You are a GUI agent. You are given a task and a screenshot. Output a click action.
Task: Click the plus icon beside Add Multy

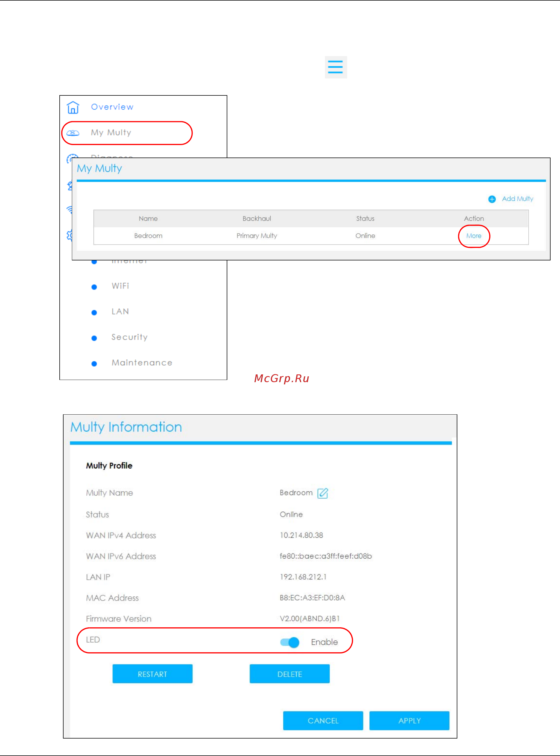coord(492,199)
